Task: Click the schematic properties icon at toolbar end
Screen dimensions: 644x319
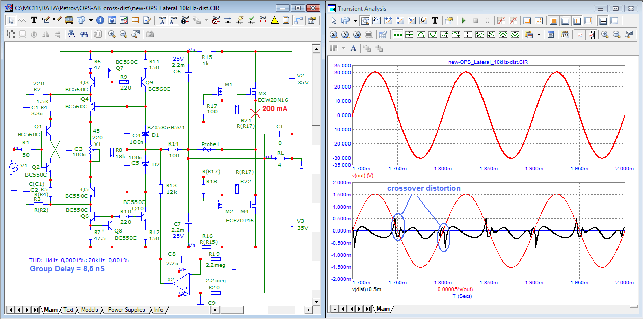Action: click(x=312, y=20)
